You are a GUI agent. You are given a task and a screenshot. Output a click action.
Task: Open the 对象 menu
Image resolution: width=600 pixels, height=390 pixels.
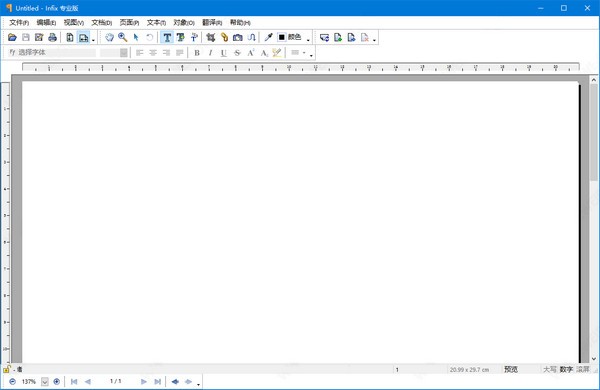point(184,23)
